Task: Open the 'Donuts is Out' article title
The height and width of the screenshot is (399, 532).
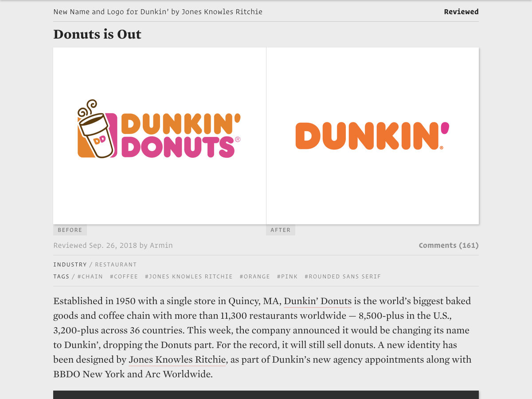Action: coord(97,34)
